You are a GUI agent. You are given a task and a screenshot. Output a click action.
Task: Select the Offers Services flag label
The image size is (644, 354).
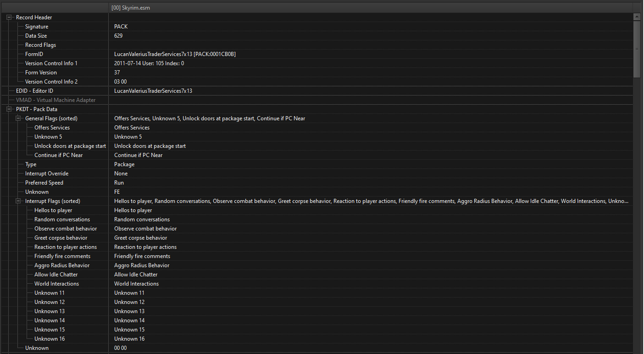click(52, 128)
